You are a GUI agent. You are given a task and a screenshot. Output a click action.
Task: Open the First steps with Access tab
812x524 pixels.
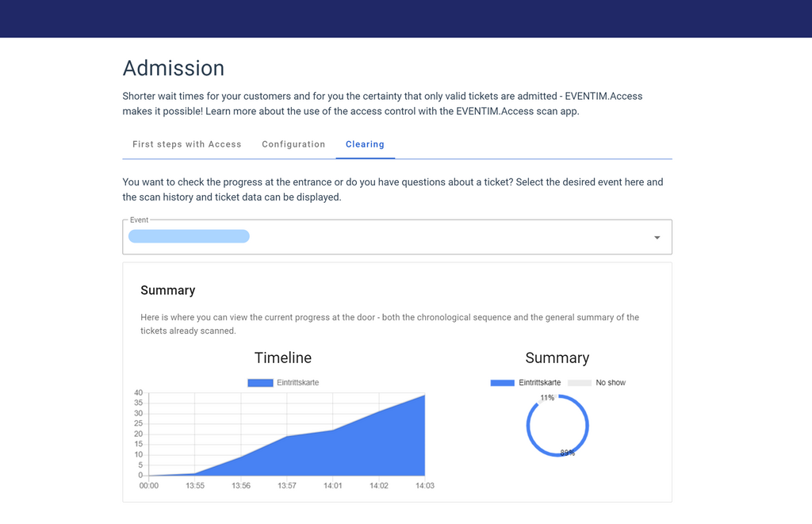186,144
